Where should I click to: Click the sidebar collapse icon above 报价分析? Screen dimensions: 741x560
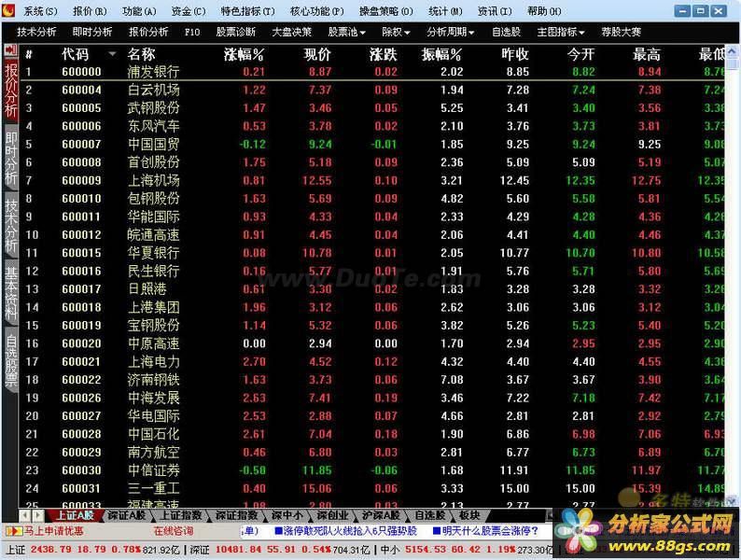(x=10, y=50)
